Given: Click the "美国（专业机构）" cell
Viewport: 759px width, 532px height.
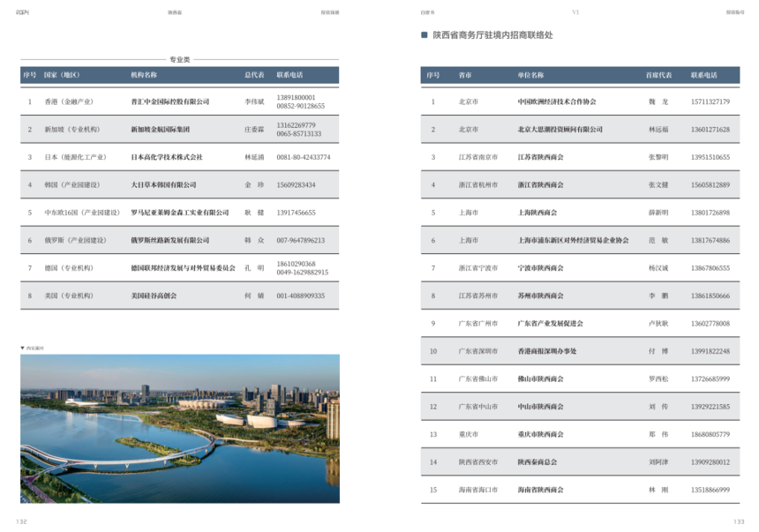Looking at the screenshot, I should tap(69, 296).
